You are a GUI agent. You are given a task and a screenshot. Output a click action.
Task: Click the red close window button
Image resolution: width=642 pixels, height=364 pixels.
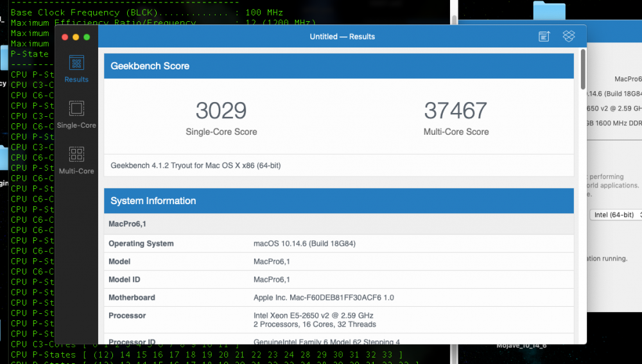(65, 37)
